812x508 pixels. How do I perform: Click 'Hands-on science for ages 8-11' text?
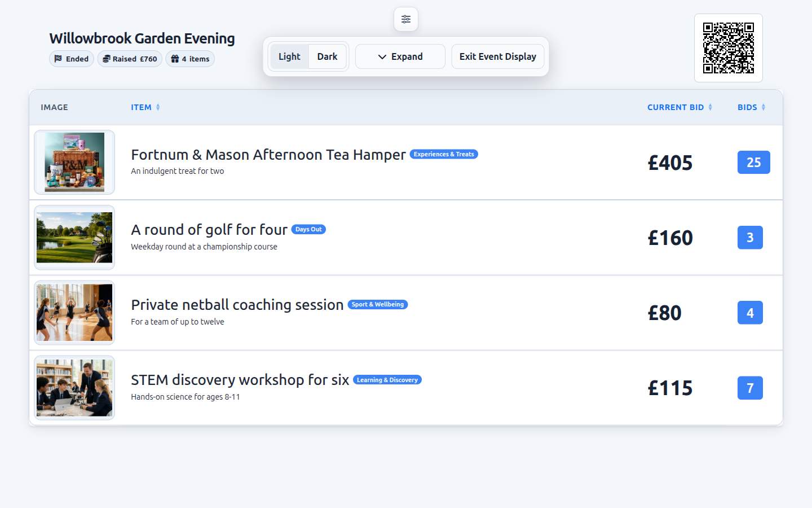186,397
